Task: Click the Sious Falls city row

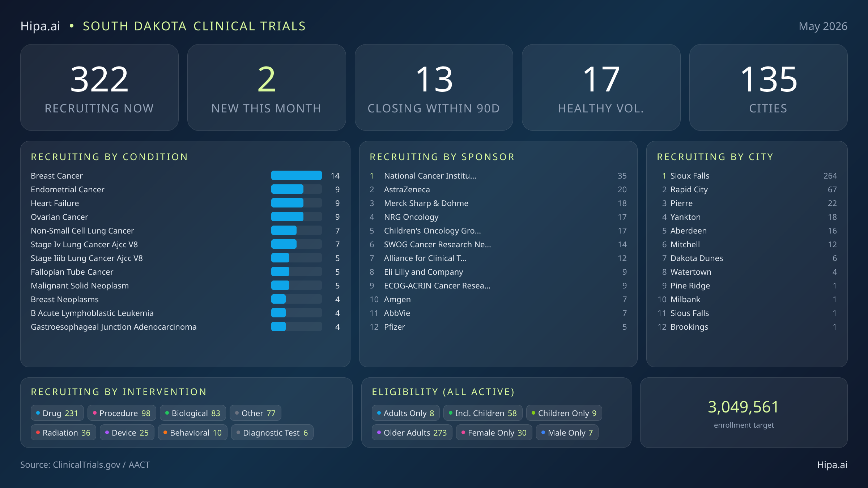Action: (747, 313)
